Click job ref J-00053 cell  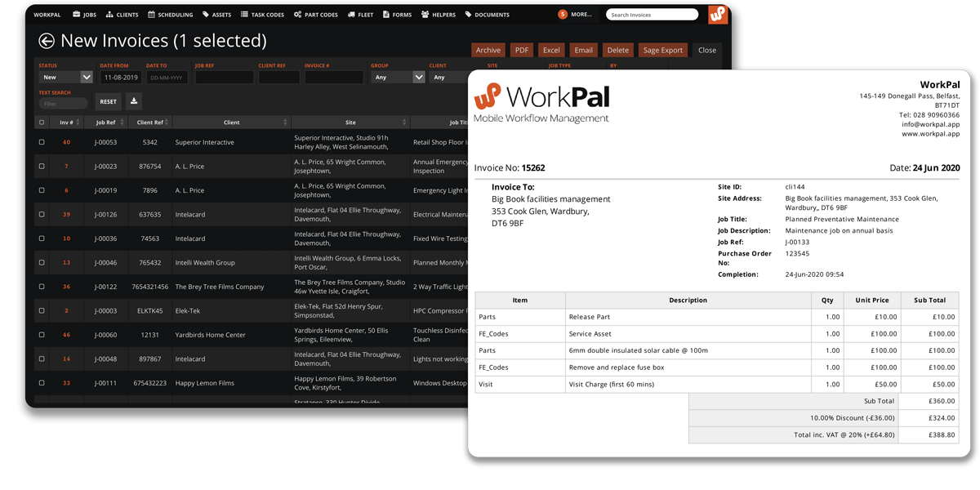106,142
